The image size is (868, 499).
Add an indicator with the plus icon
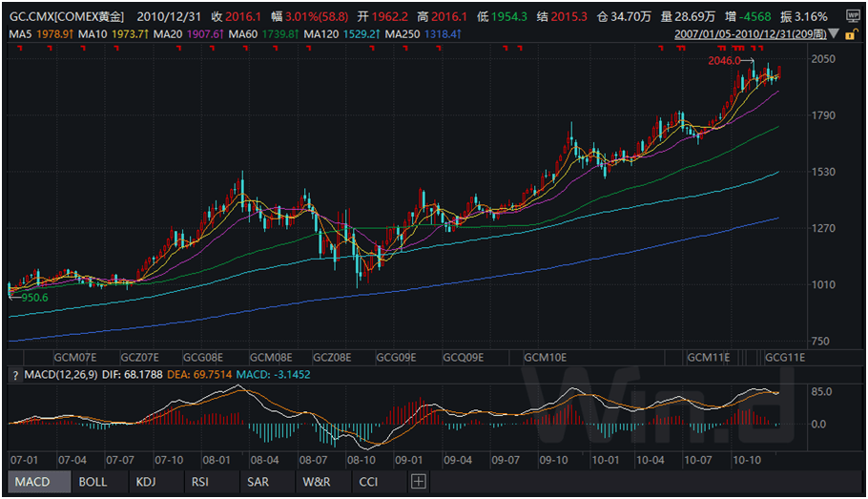pos(418,482)
